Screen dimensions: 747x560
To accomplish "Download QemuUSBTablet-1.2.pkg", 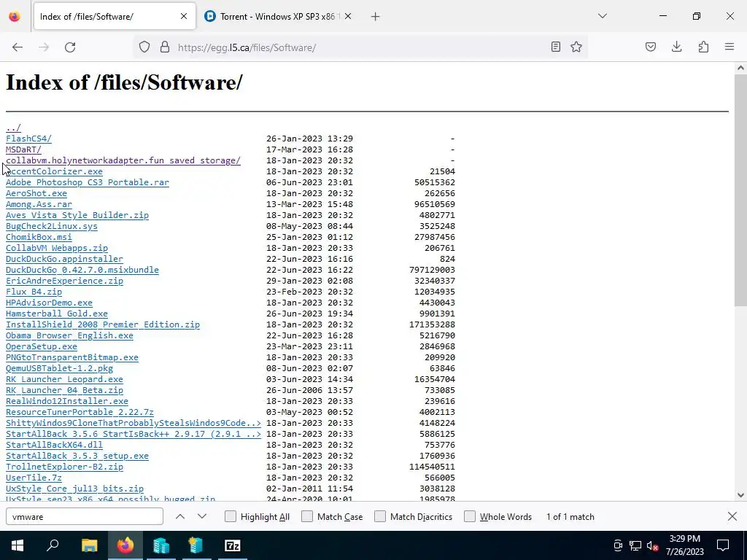I will click(x=60, y=368).
